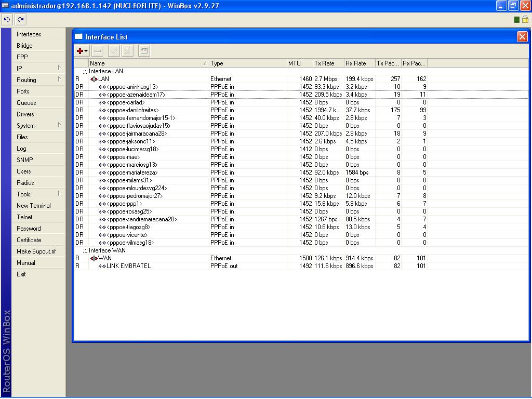Expand the System submenu arrow

pyautogui.click(x=59, y=125)
